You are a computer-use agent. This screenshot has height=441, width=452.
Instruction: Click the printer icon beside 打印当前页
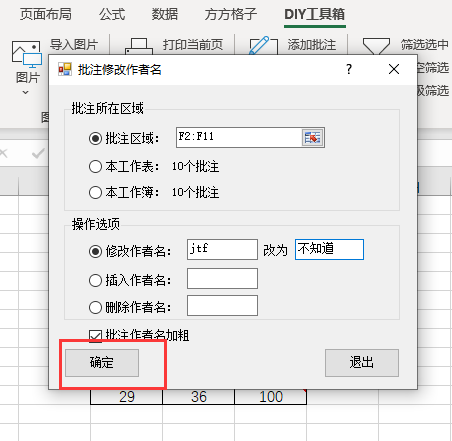[x=139, y=46]
